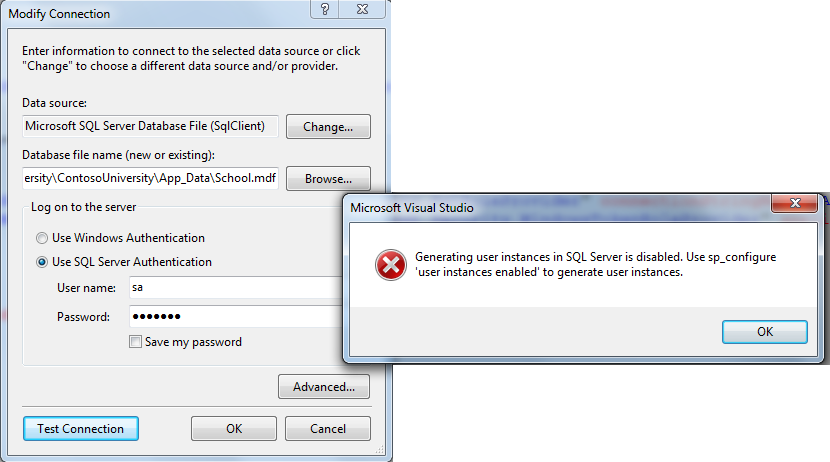Confirm with OK in Modify Connection
Image resolution: width=830 pixels, height=462 pixels.
(234, 429)
